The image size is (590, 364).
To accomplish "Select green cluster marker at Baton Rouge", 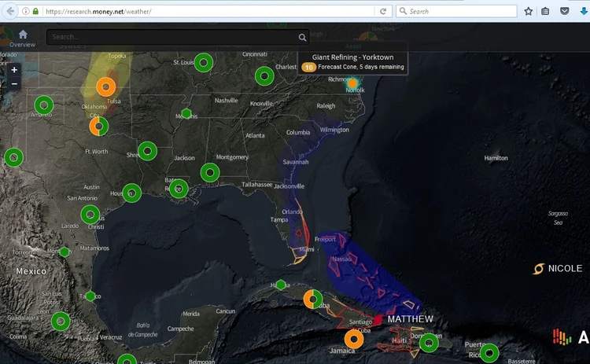I will (179, 189).
